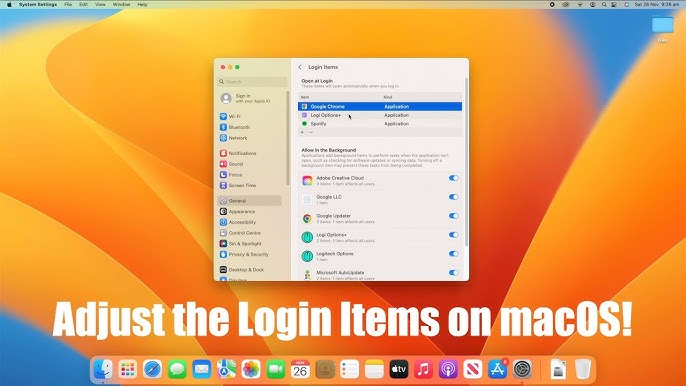Image resolution: width=686 pixels, height=386 pixels.
Task: Open Photos from the Dock
Action: tap(251, 369)
